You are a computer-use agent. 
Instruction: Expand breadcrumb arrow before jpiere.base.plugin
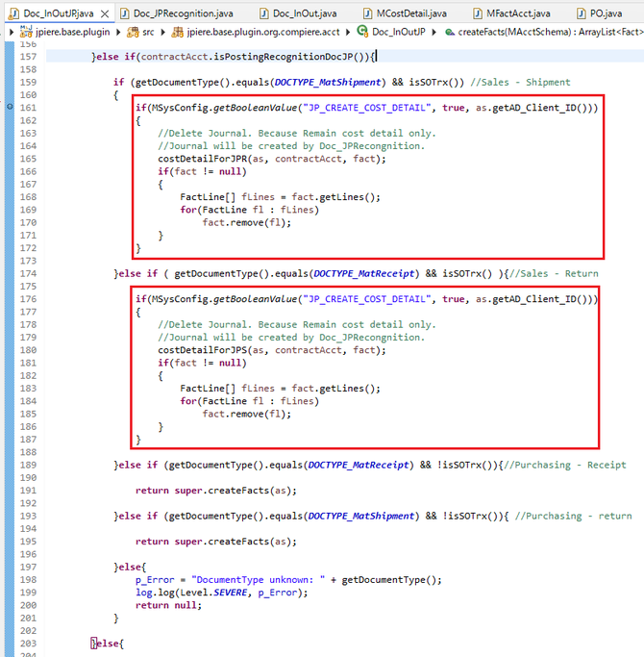12,32
